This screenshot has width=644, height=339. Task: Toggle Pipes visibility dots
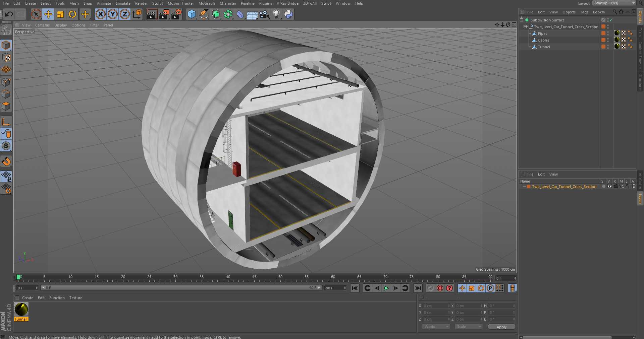608,33
